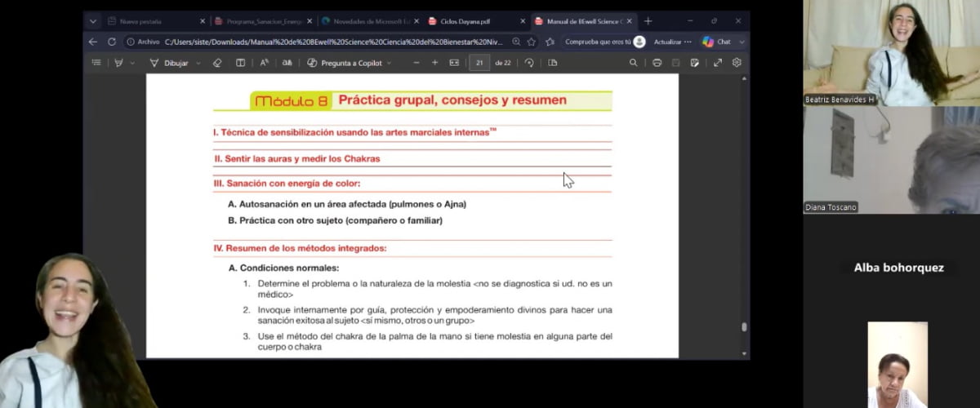Click the translate document icon

287,63
